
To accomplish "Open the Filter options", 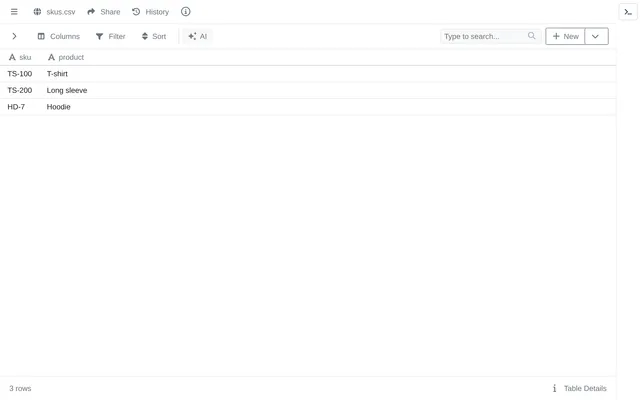I will (x=111, y=36).
